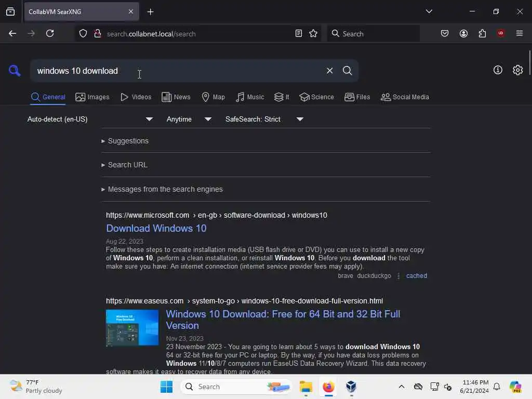This screenshot has width=532, height=399.
Task: Switch to the Social Media tab
Action: (405, 97)
